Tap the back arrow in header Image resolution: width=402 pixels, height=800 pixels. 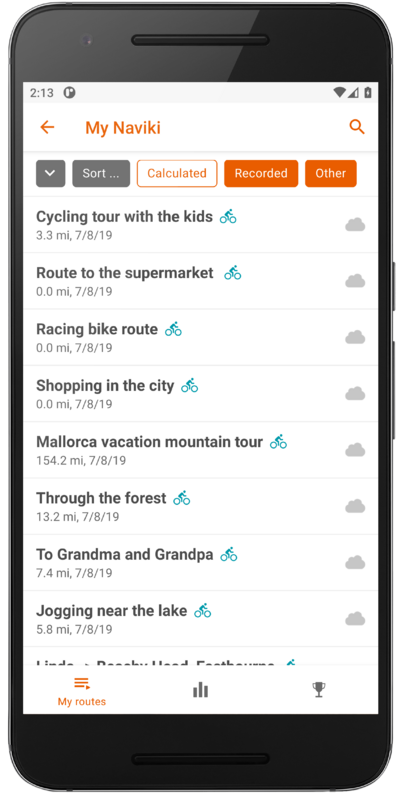(x=47, y=127)
